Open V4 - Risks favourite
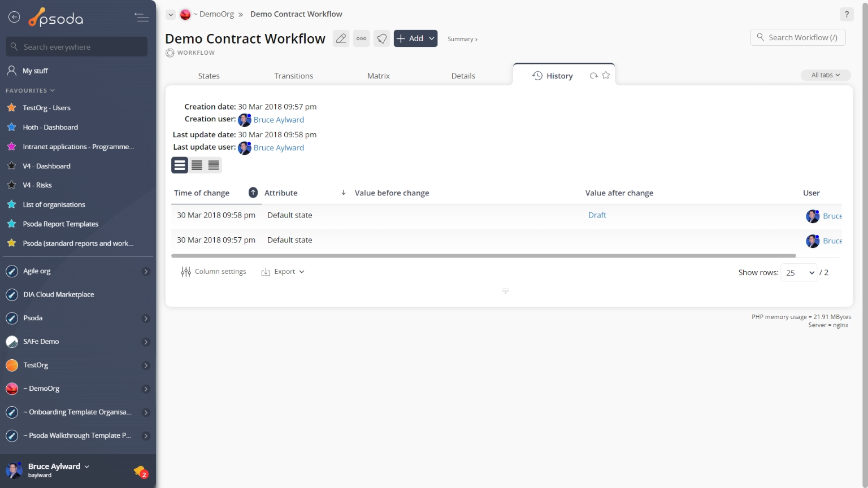The width and height of the screenshot is (868, 488). pyautogui.click(x=37, y=185)
